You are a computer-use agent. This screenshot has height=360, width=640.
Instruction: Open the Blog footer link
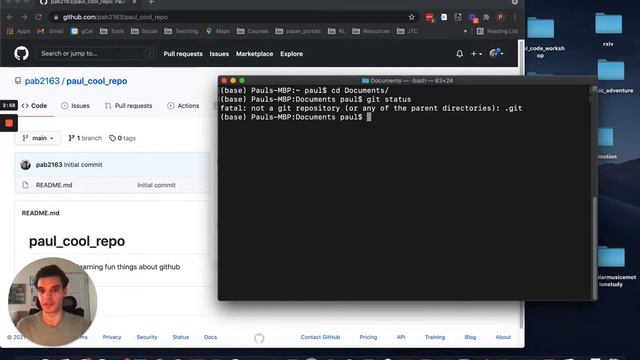(470, 337)
